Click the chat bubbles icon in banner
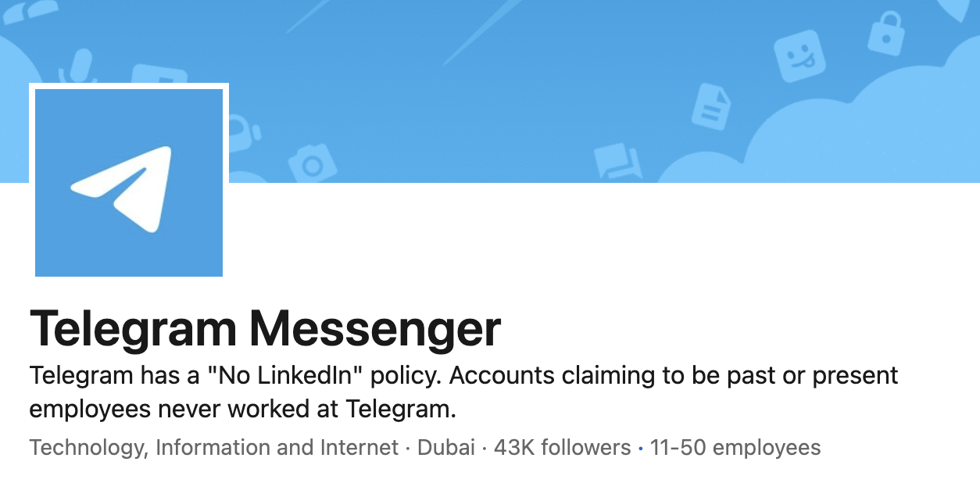 (617, 161)
